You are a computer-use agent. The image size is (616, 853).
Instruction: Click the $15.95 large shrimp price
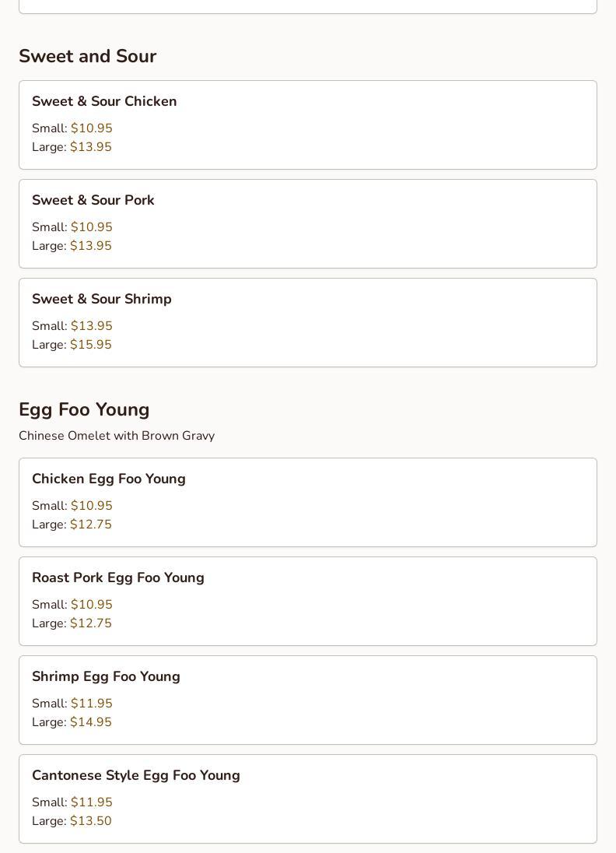click(x=90, y=345)
